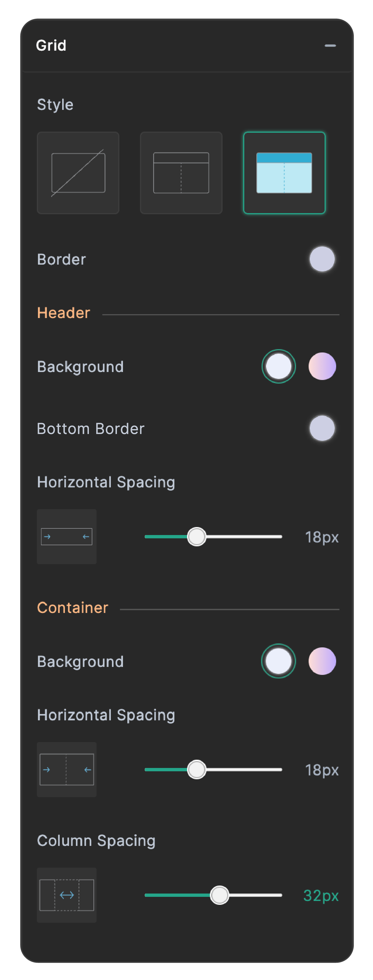Open the Bottom Border color swatch
This screenshot has height=980, width=373.
pos(322,428)
